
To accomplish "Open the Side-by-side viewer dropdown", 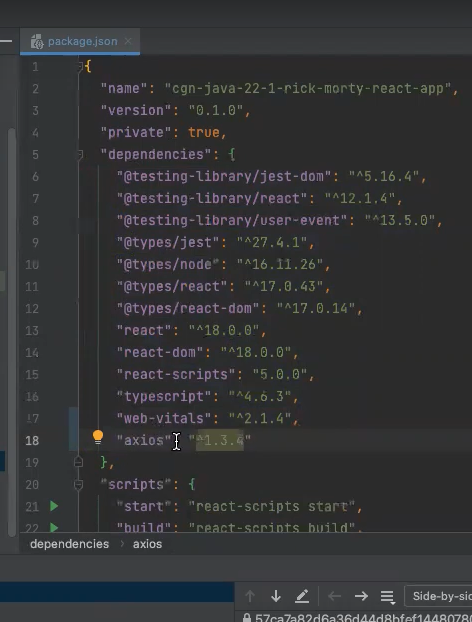I will click(438, 596).
